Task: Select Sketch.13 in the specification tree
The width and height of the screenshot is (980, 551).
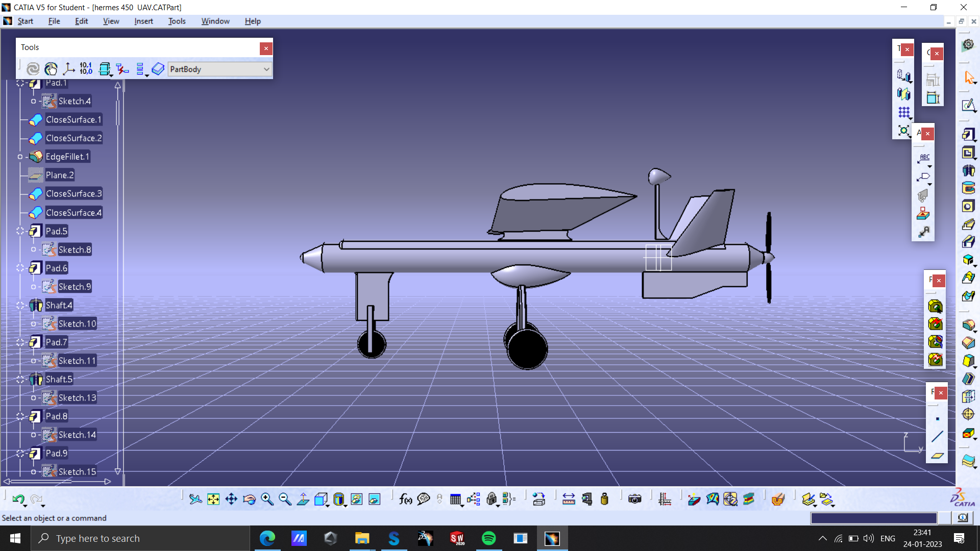Action: tap(77, 397)
